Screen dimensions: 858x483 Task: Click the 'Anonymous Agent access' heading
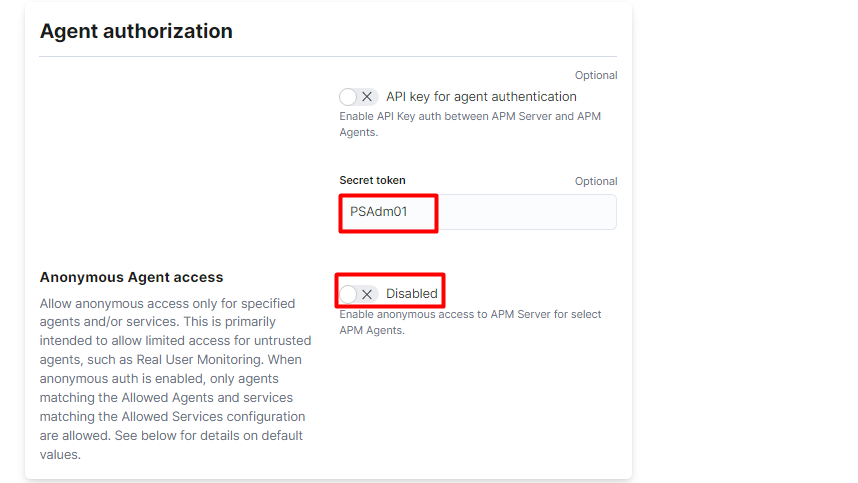[x=131, y=277]
